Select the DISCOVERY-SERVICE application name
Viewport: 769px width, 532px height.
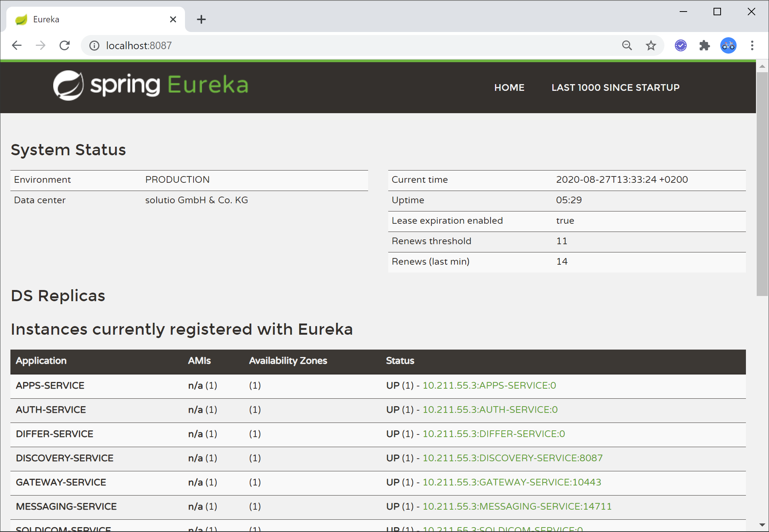[64, 458]
